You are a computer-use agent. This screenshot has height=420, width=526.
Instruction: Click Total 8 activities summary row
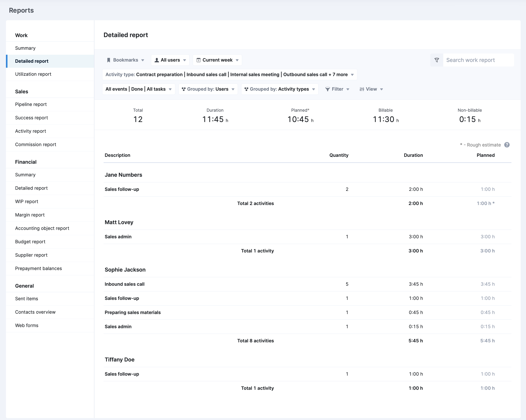point(307,341)
